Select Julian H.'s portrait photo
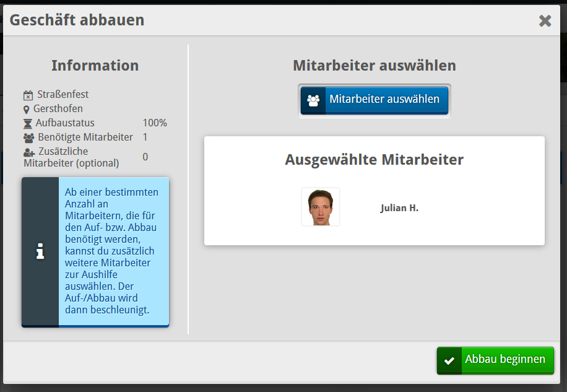This screenshot has height=392, width=567. (x=321, y=207)
